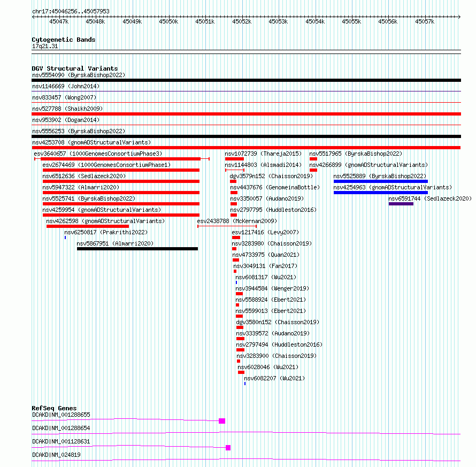The width and height of the screenshot is (476, 467).
Task: Select the nsv833457 (Wong2007) label
Action: (x=64, y=97)
